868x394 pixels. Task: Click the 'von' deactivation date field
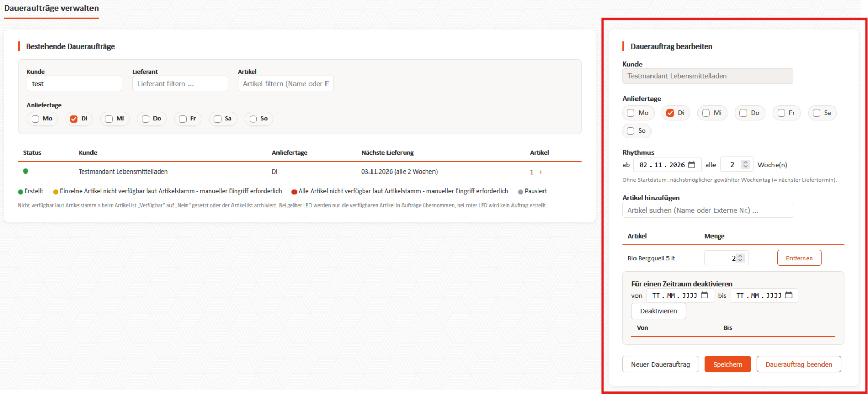(680, 295)
